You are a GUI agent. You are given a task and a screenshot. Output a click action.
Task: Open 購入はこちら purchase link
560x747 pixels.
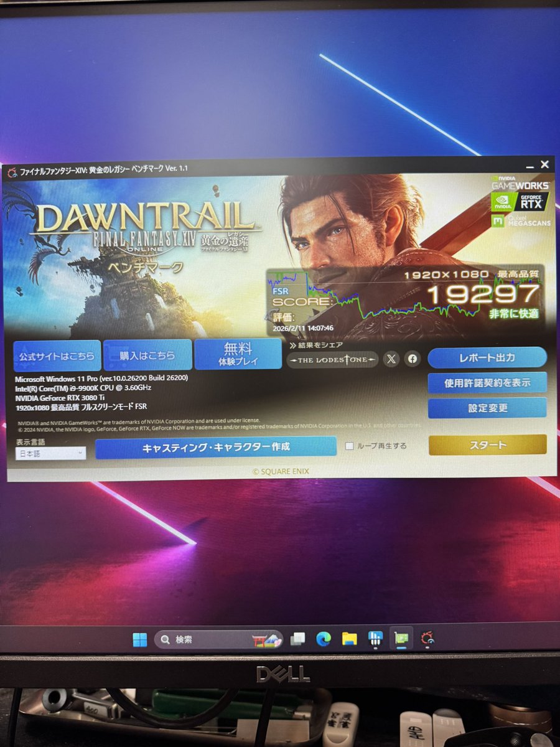[x=147, y=355]
